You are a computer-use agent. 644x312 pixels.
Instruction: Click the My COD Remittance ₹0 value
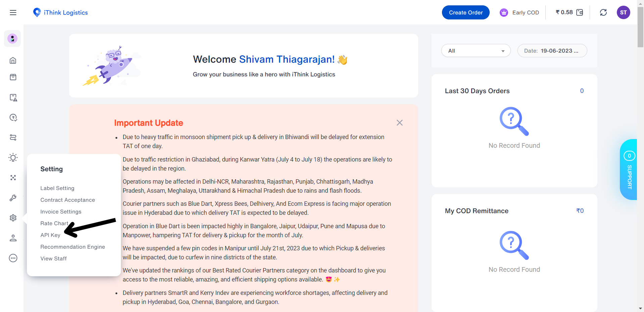[x=580, y=211]
